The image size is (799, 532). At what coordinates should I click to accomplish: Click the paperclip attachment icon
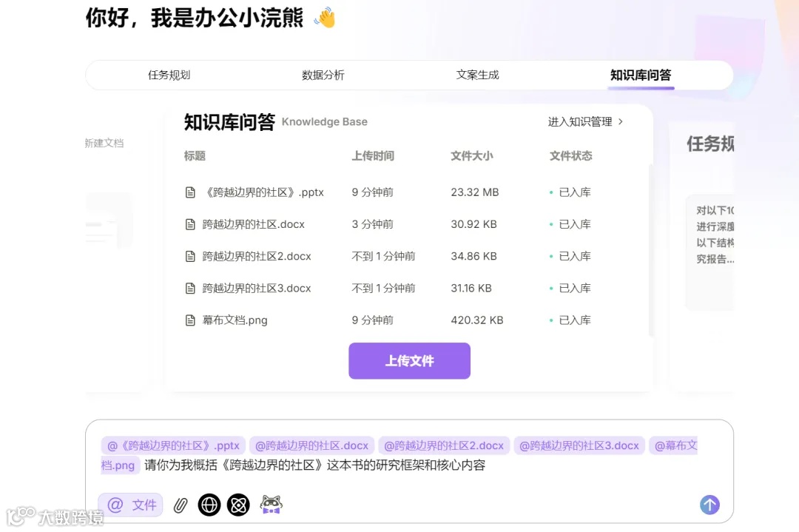(x=180, y=505)
